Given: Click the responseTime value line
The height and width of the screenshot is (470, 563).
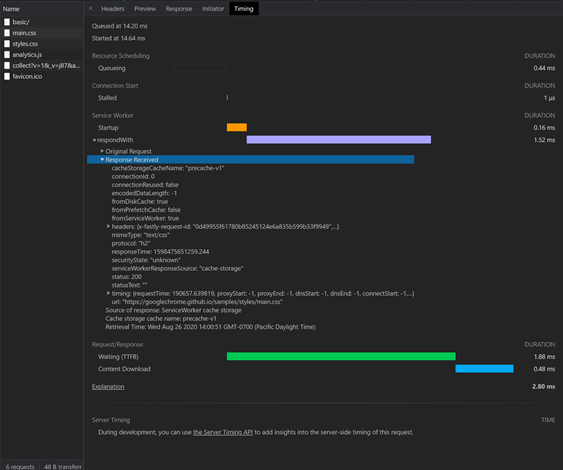Looking at the screenshot, I should [160, 251].
